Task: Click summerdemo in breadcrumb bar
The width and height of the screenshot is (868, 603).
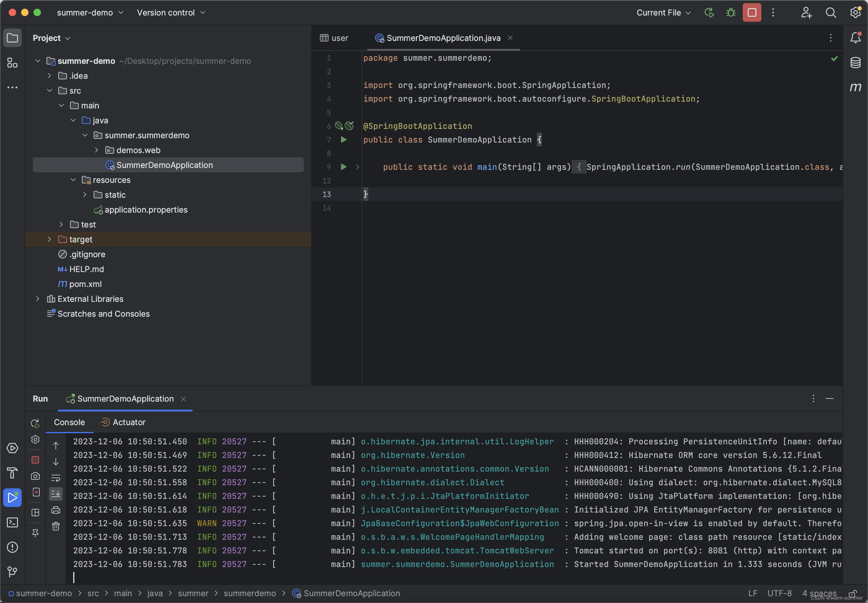Action: click(250, 594)
